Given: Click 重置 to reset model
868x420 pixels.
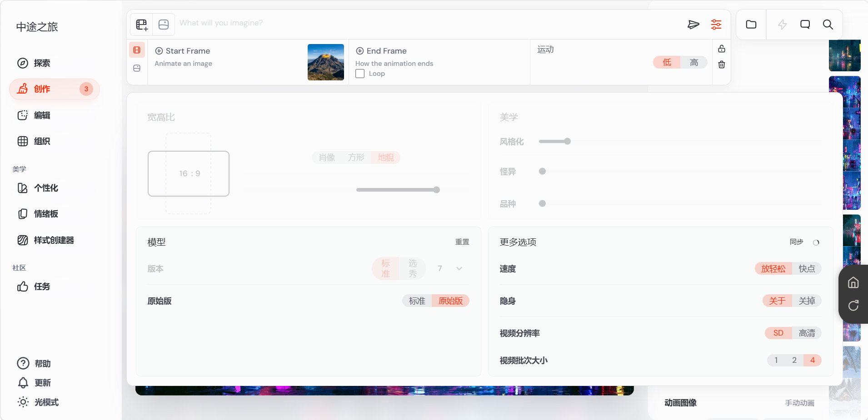Looking at the screenshot, I should coord(462,242).
